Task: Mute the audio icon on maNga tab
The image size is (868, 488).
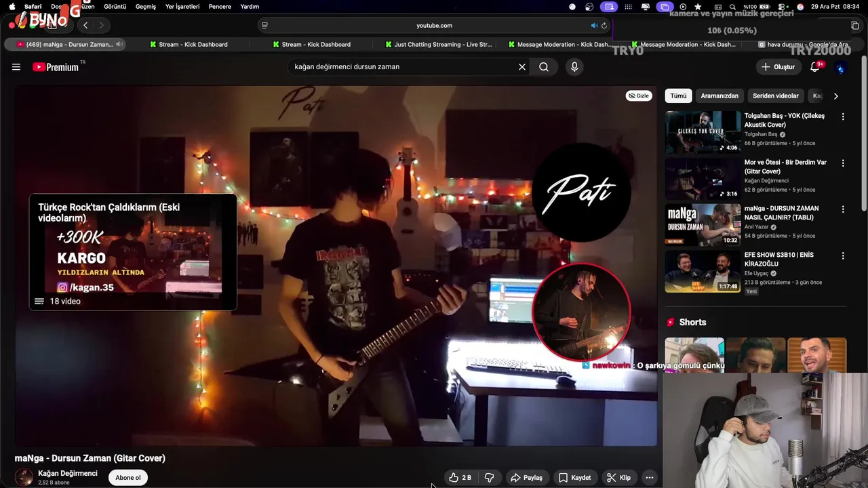Action: point(119,45)
